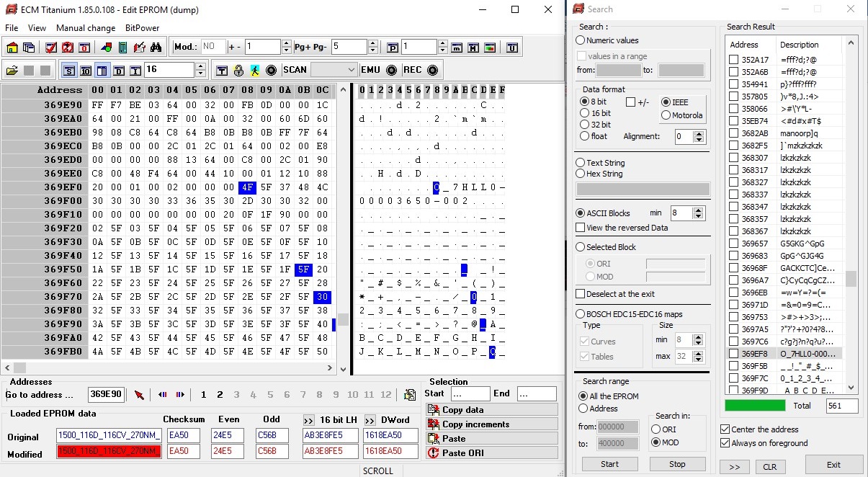Select ORI under Search in

[x=663, y=429]
